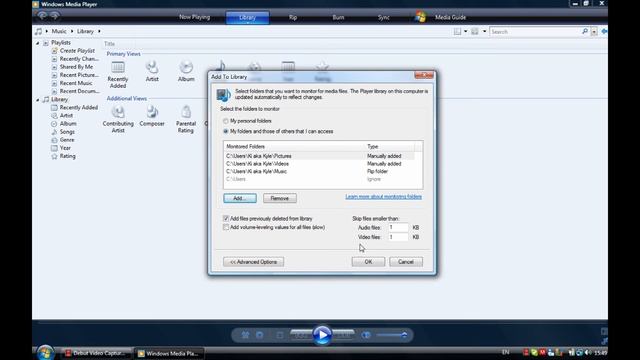
Task: Click the view options icon
Action: pos(475,31)
